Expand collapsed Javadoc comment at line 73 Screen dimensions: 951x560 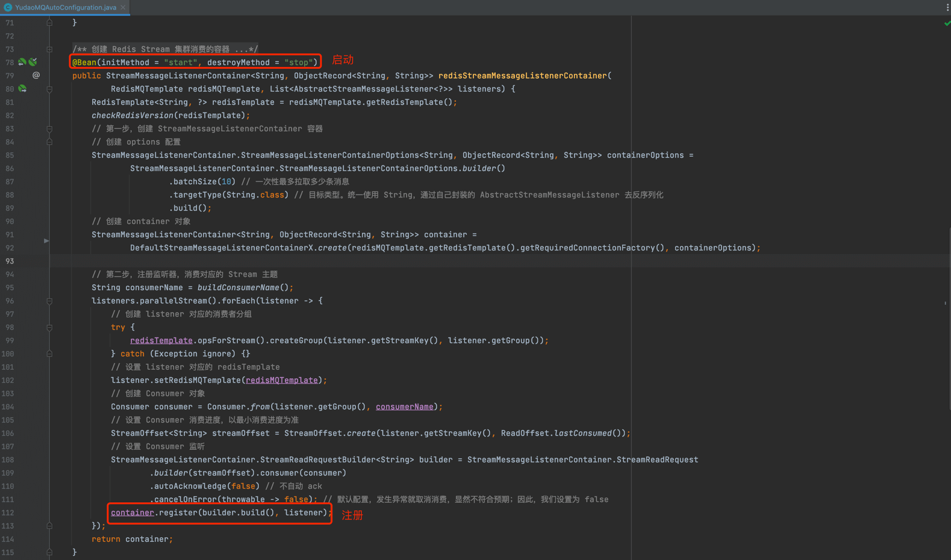tap(49, 49)
